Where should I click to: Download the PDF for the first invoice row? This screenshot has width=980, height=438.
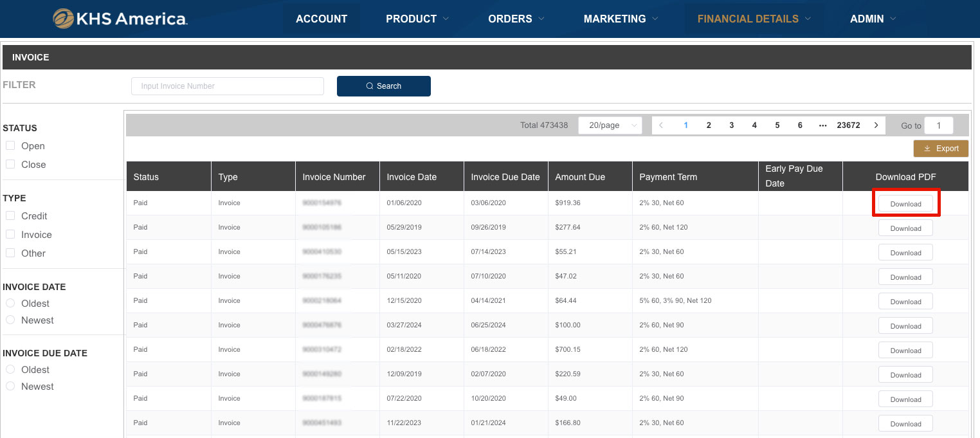click(x=905, y=203)
